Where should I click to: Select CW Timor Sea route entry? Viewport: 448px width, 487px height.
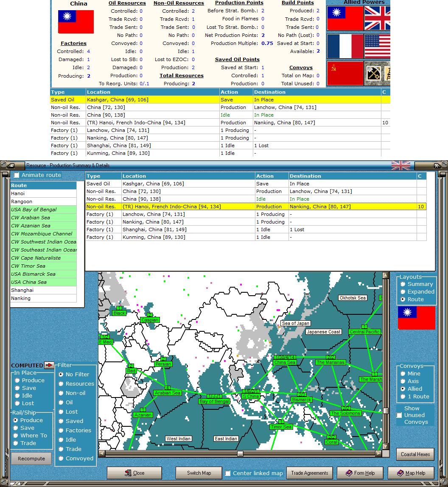click(43, 266)
